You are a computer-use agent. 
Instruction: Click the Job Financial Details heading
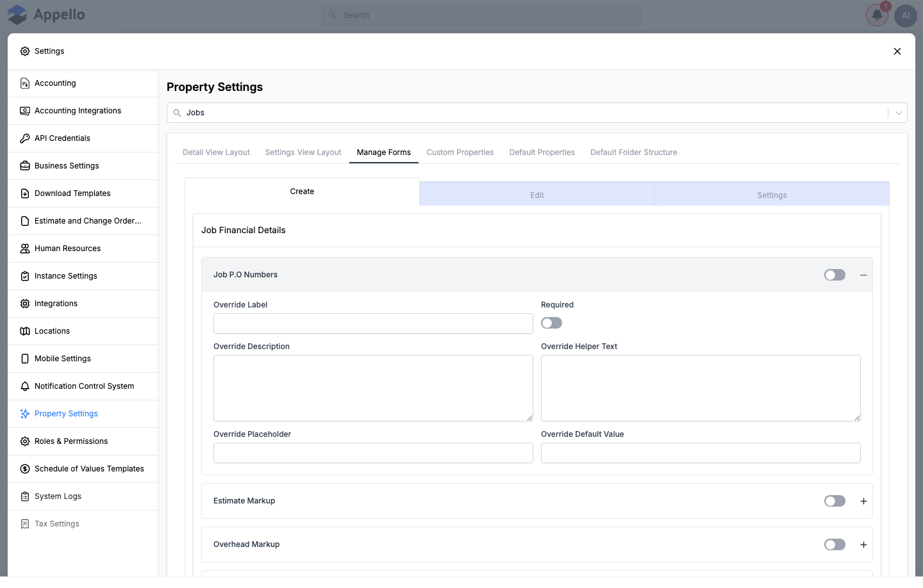coord(244,231)
